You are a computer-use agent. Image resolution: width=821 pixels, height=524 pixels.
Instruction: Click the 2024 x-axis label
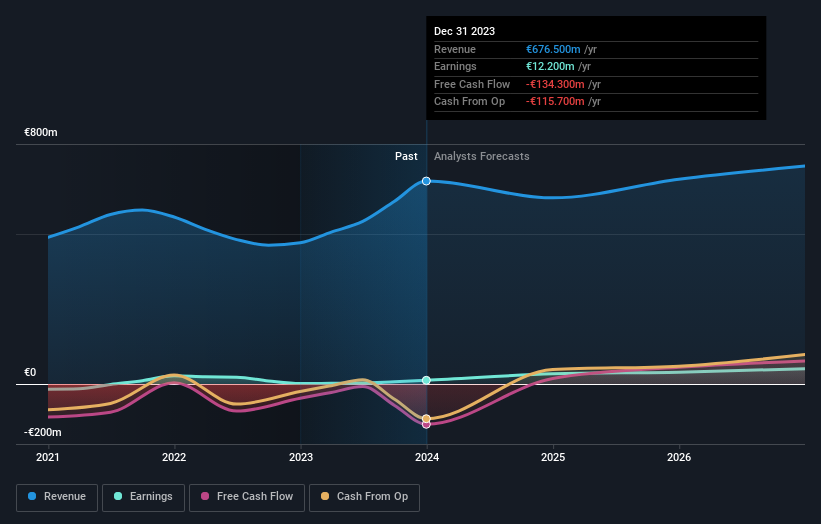[x=427, y=457]
